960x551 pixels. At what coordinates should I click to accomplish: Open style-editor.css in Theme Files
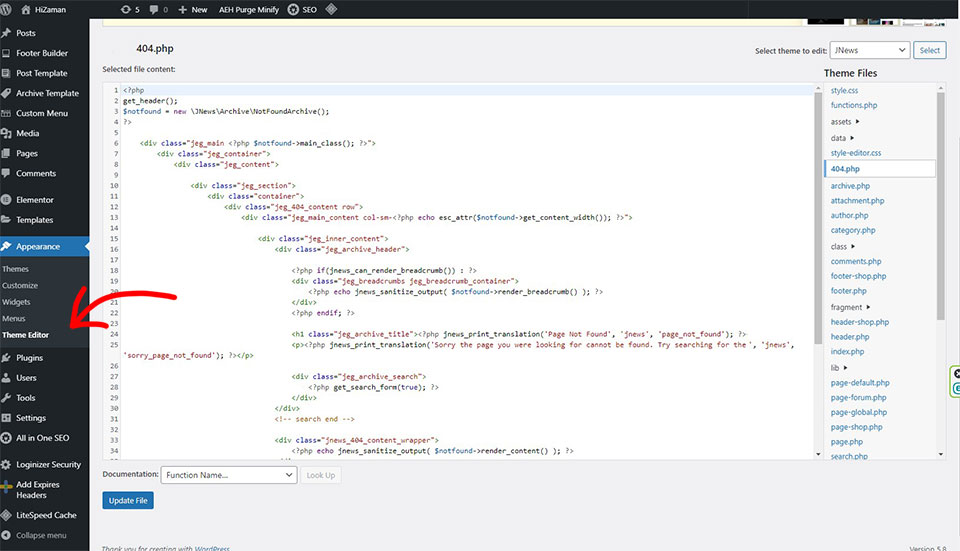[856, 153]
